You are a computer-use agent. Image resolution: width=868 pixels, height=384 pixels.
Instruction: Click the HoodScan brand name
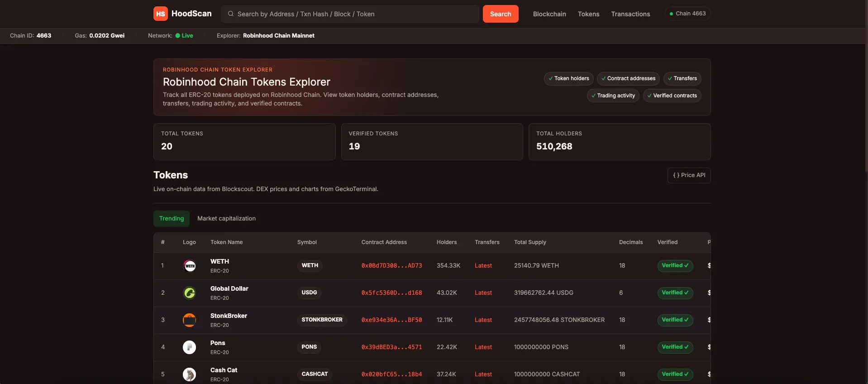coord(191,14)
